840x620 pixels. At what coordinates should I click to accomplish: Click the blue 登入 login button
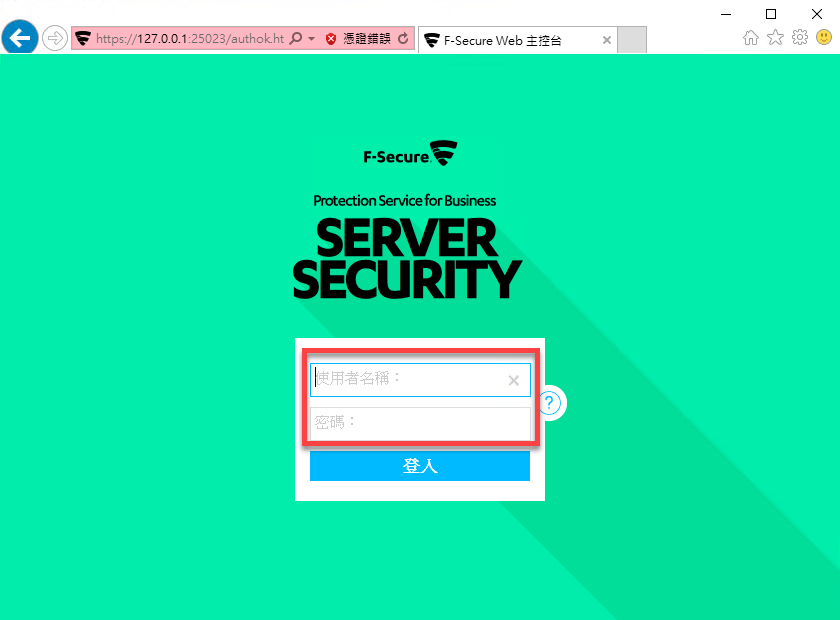tap(420, 466)
